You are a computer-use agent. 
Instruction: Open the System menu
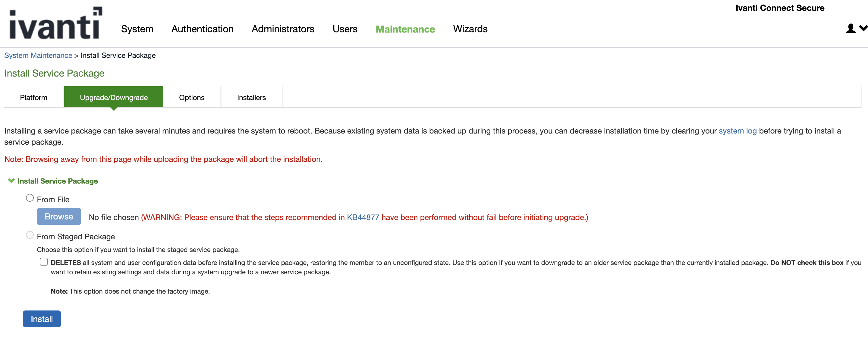[x=137, y=29]
